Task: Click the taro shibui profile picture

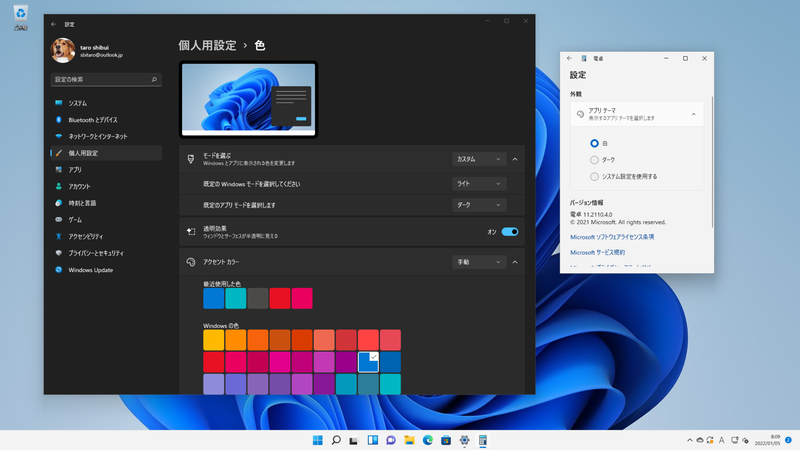Action: (63, 50)
